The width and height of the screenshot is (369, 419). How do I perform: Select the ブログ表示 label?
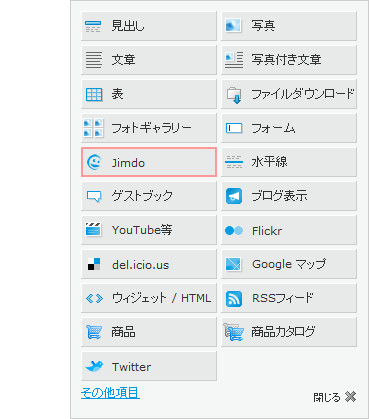click(x=279, y=196)
